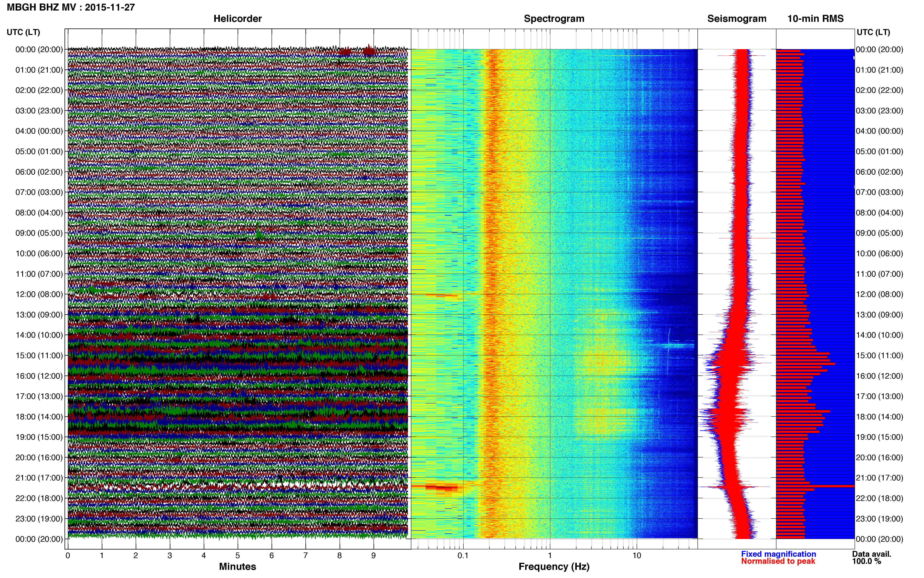
Task: Click the 10 frequency tick label
Action: pos(637,555)
